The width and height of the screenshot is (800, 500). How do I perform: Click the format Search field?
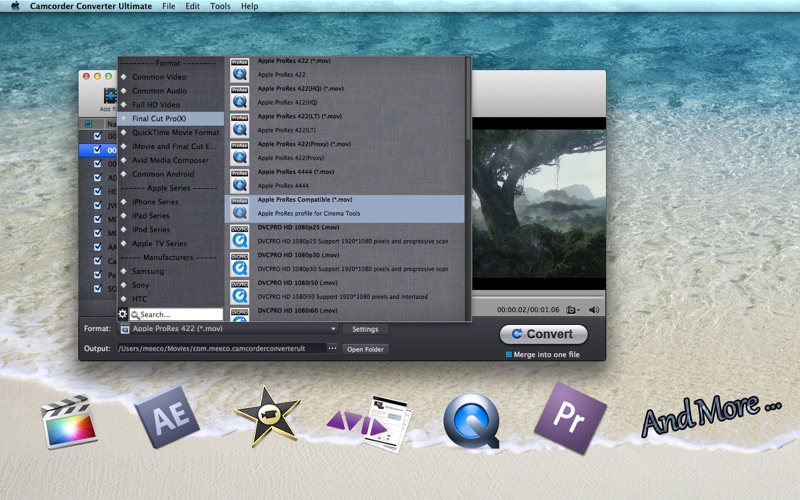176,314
